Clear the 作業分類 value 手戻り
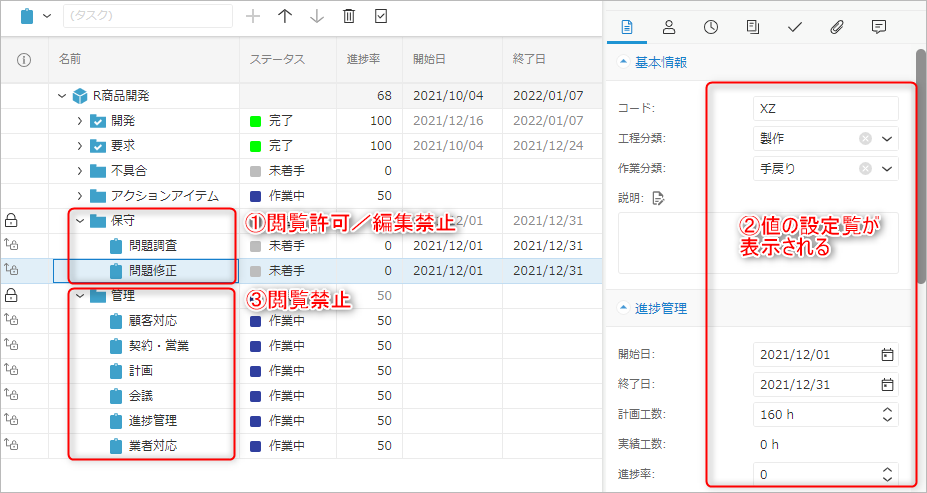Screen dimensions: 927x493 click(865, 169)
